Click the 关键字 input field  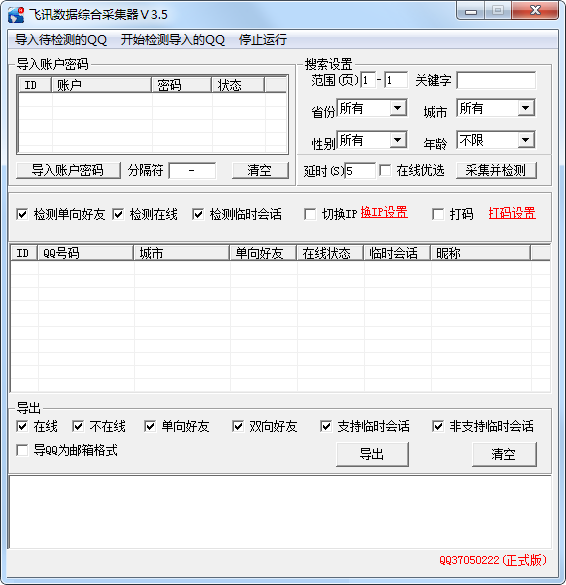click(496, 80)
